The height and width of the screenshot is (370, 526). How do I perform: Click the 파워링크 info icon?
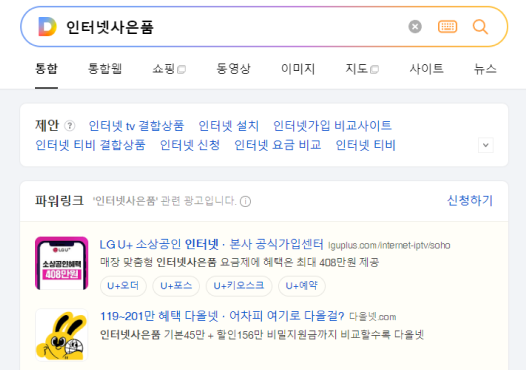[x=246, y=201]
